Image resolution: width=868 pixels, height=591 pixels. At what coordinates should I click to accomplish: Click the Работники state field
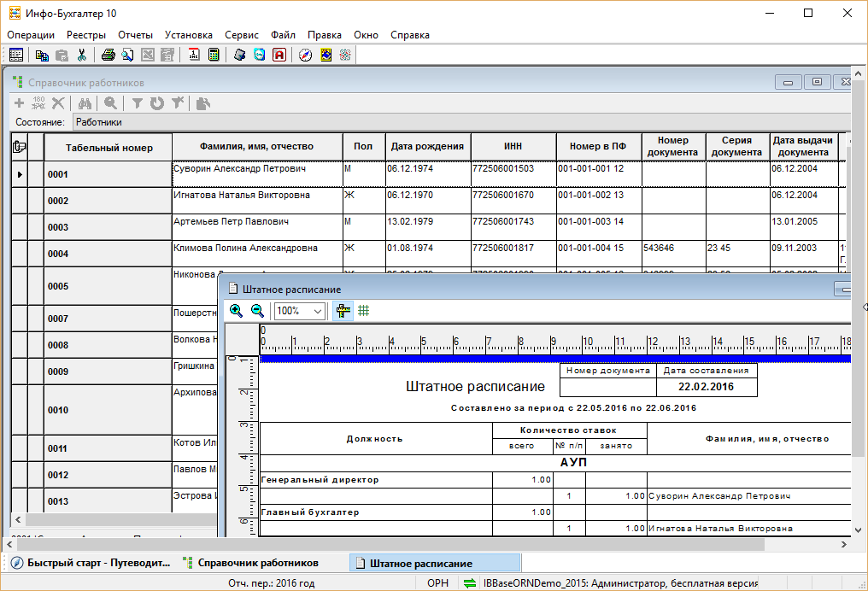461,122
